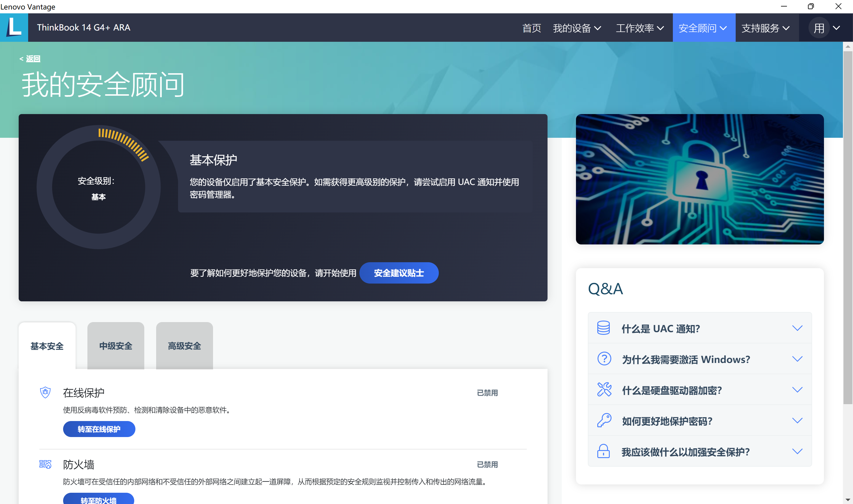Click the 基本保护 heading
Screen dimensions: 853x504
click(213, 160)
